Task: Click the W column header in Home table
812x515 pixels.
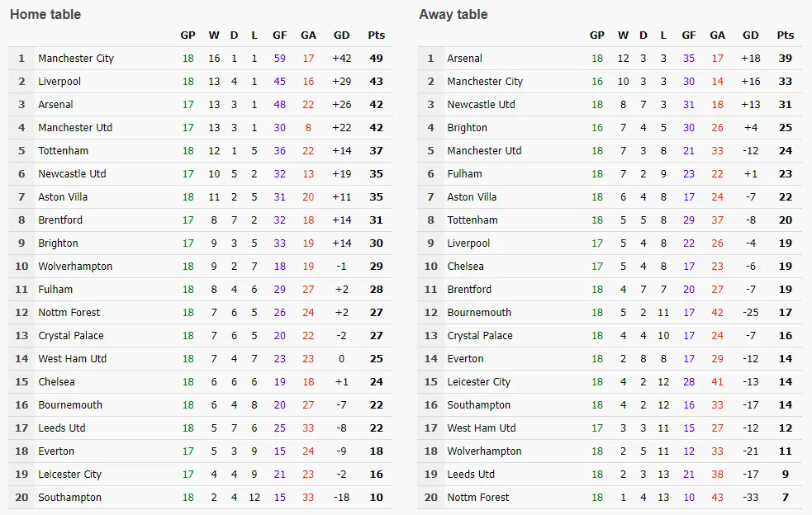Action: click(214, 35)
